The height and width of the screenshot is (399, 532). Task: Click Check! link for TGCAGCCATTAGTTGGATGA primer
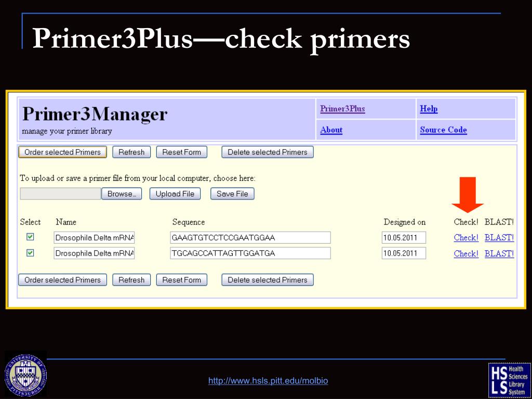(466, 254)
